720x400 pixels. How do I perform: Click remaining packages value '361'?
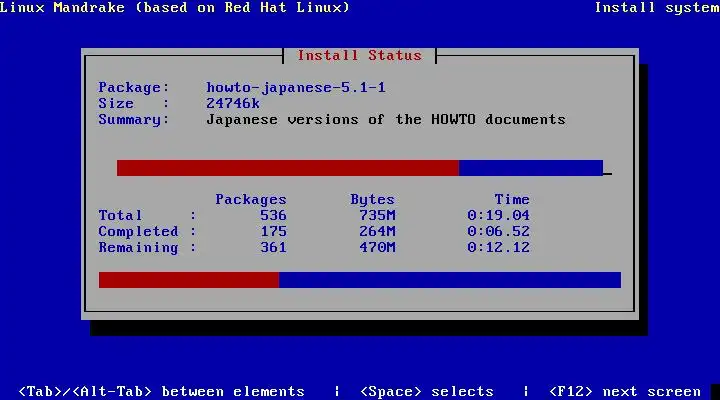274,248
